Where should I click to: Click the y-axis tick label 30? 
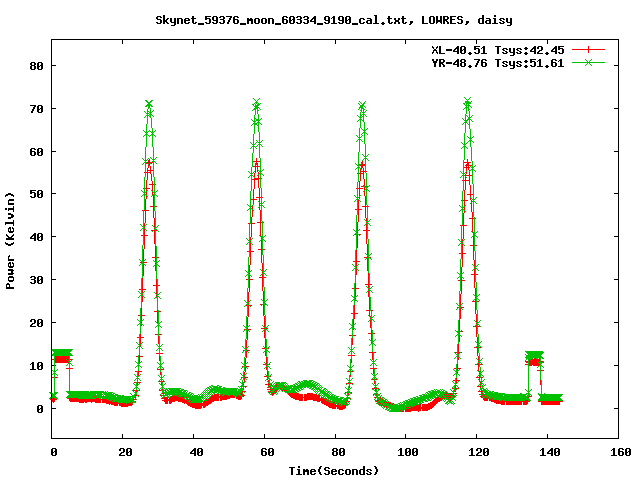pyautogui.click(x=36, y=280)
